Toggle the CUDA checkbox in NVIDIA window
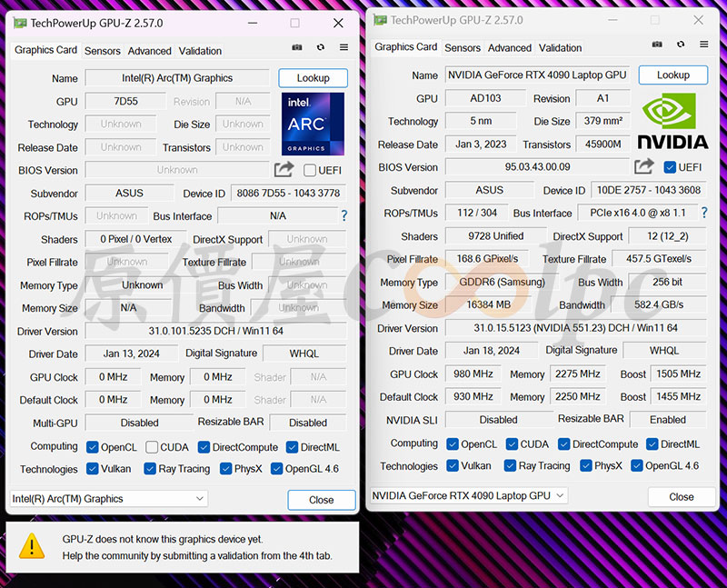Image resolution: width=727 pixels, height=588 pixels. pyautogui.click(x=512, y=444)
